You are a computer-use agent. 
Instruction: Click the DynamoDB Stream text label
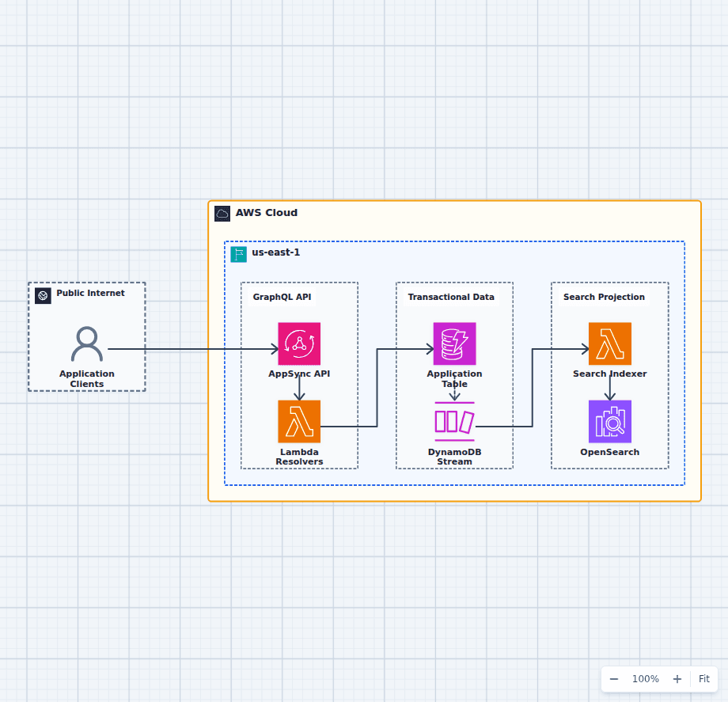point(454,457)
